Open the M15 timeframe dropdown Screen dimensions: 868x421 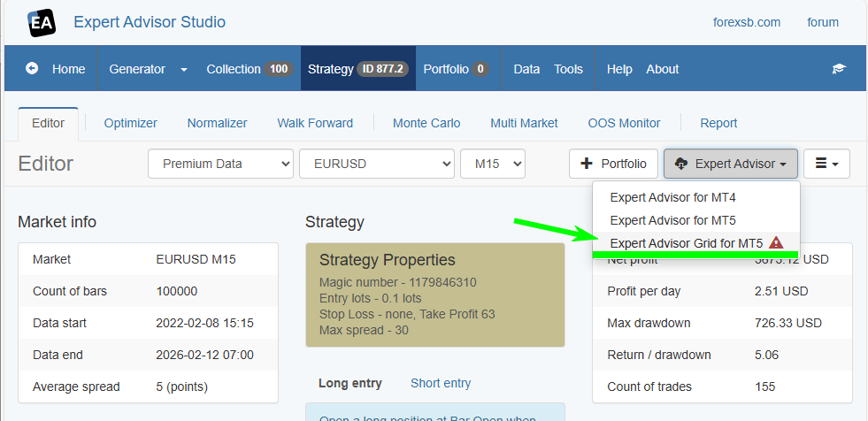[492, 164]
